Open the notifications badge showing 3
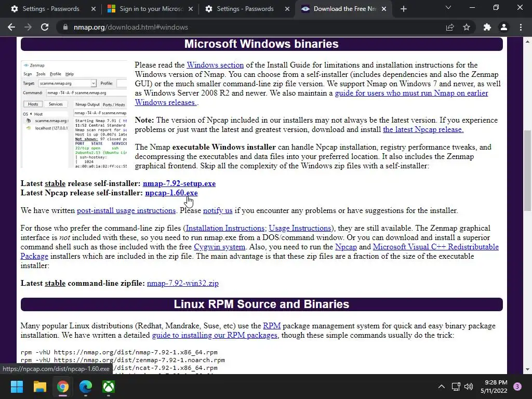The width and height of the screenshot is (532, 399). click(517, 387)
